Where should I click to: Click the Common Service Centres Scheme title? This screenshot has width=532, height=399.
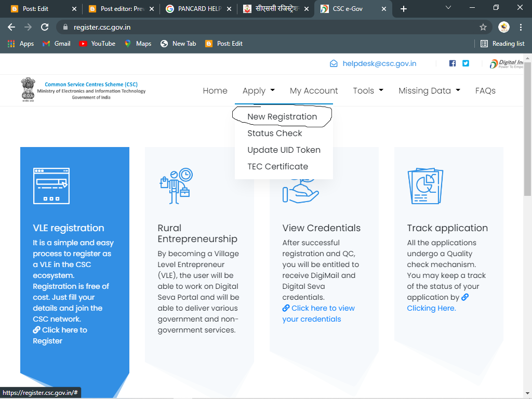tap(91, 85)
